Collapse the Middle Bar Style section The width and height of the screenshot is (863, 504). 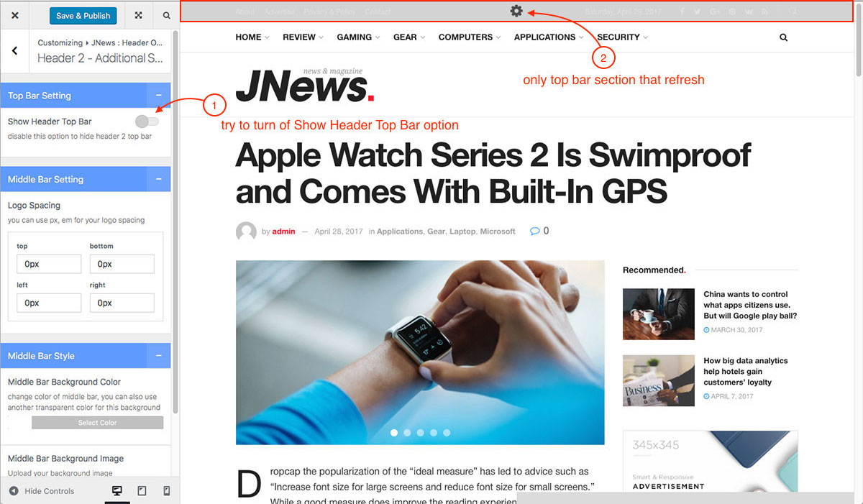tap(158, 356)
